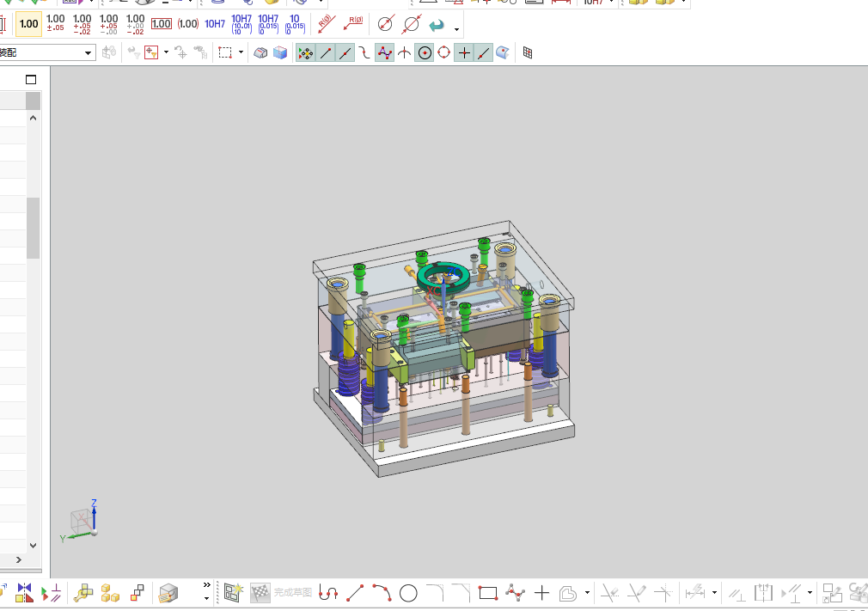Select the (1.00) reference dimension style
Viewport: 868px width, 611px height.
point(187,24)
